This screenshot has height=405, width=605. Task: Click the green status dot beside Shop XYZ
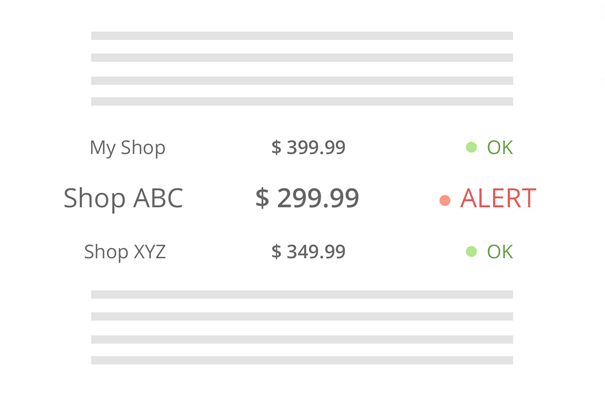pyautogui.click(x=471, y=251)
